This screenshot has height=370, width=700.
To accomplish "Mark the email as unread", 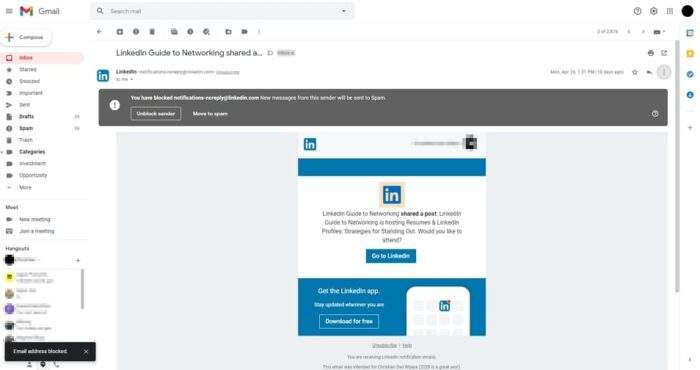I will (x=174, y=32).
